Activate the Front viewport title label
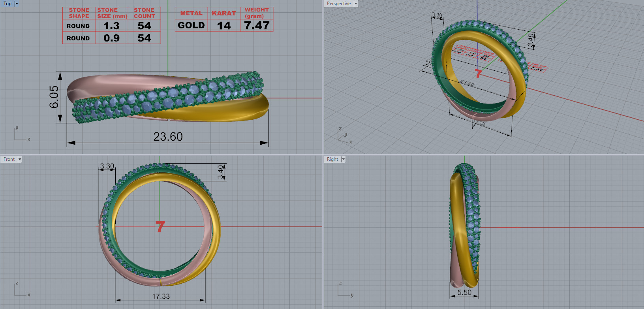The image size is (644, 309). click(x=9, y=159)
